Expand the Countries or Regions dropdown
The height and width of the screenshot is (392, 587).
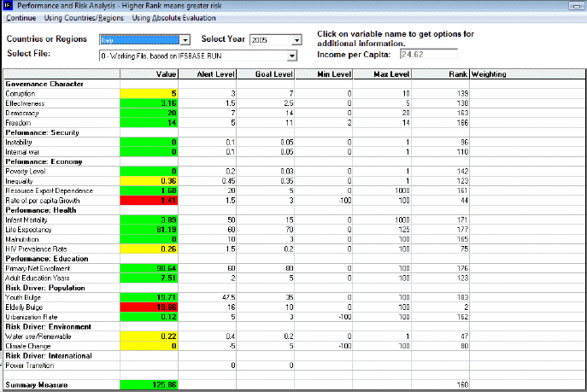pyautogui.click(x=185, y=40)
